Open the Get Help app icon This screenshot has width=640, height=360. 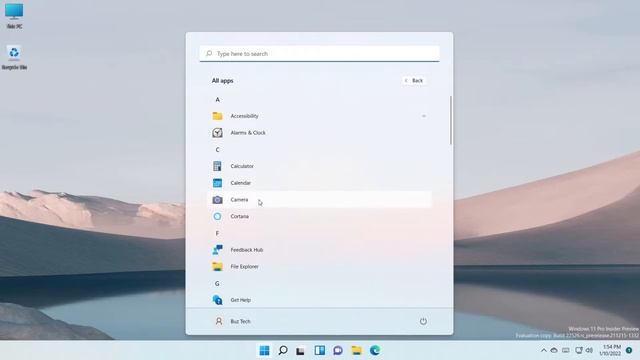point(217,300)
